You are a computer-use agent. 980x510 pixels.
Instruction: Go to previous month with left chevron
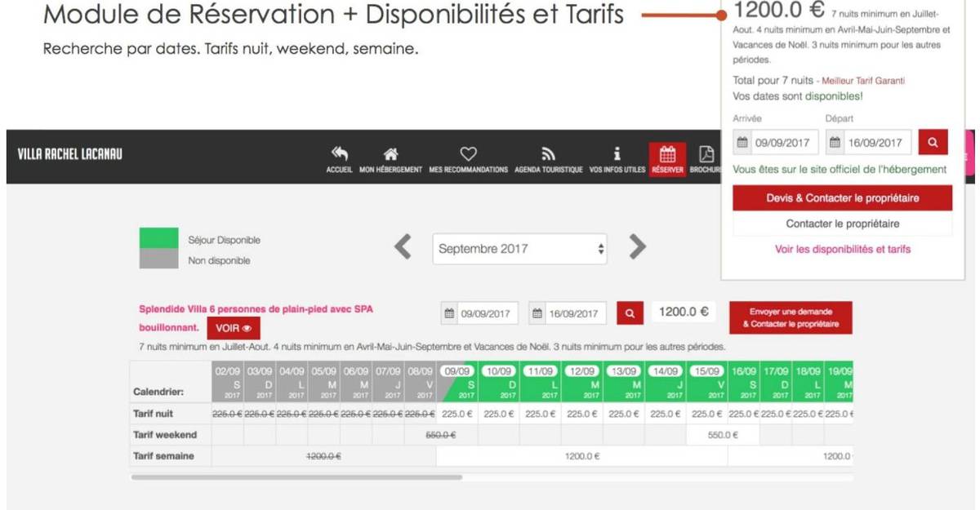403,247
